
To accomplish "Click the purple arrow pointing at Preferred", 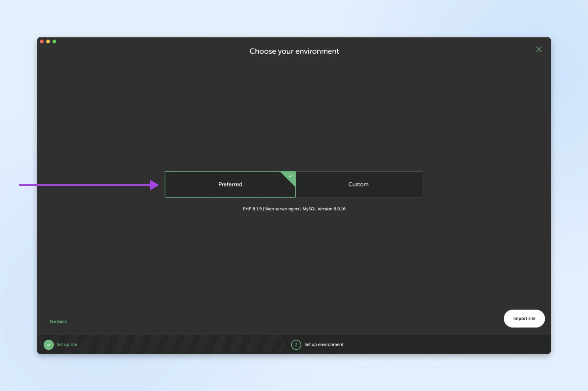I will pos(88,185).
